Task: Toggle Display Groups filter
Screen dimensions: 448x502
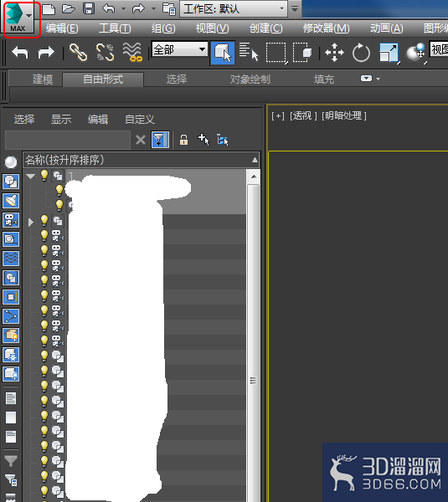Action: click(x=11, y=278)
